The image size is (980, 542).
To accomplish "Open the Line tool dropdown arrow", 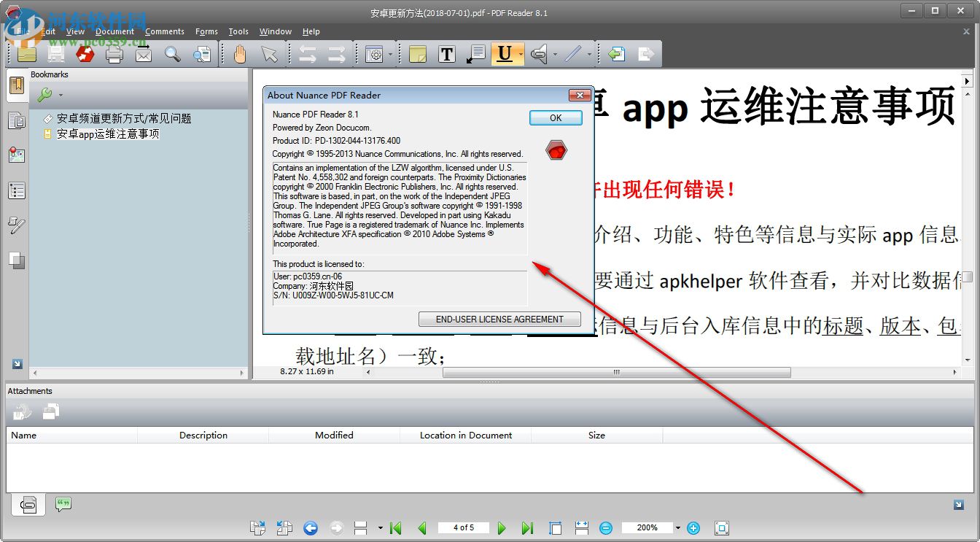I will tap(589, 54).
